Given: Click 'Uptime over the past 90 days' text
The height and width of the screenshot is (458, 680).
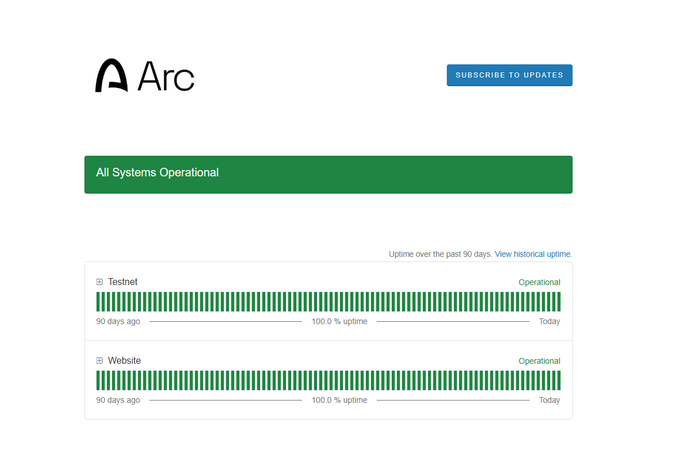Looking at the screenshot, I should [x=440, y=254].
